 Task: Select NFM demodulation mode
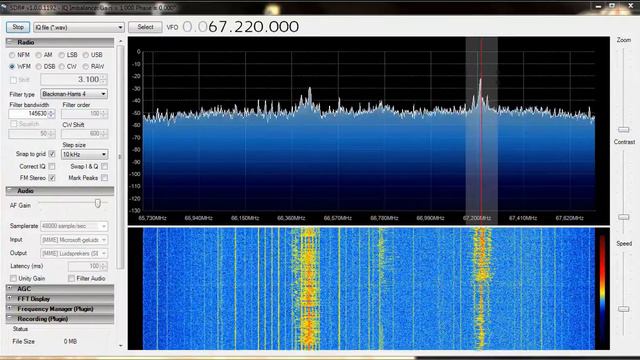12,55
